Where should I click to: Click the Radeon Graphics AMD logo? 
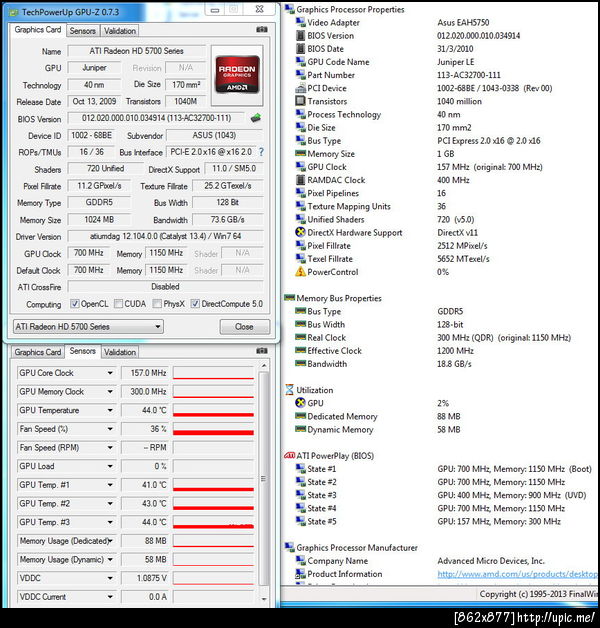tap(237, 75)
